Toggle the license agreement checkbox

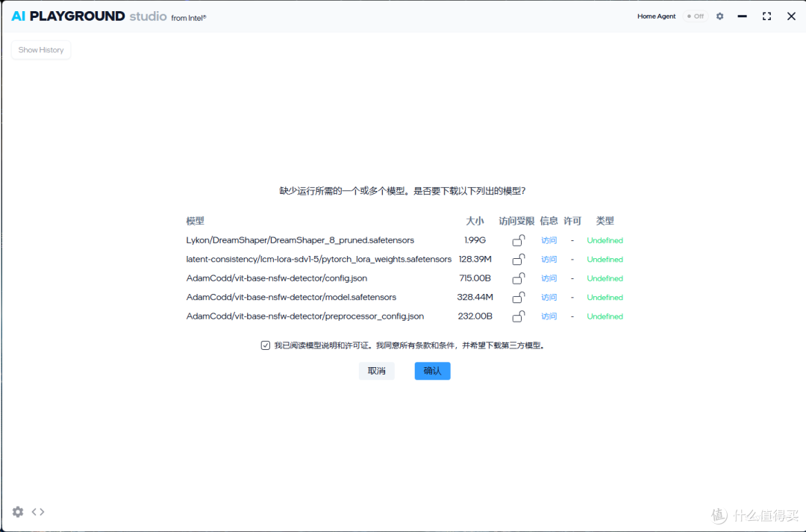[x=265, y=345]
